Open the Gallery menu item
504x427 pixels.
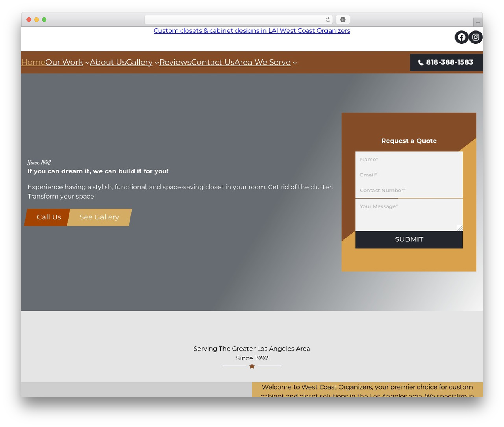tap(139, 62)
